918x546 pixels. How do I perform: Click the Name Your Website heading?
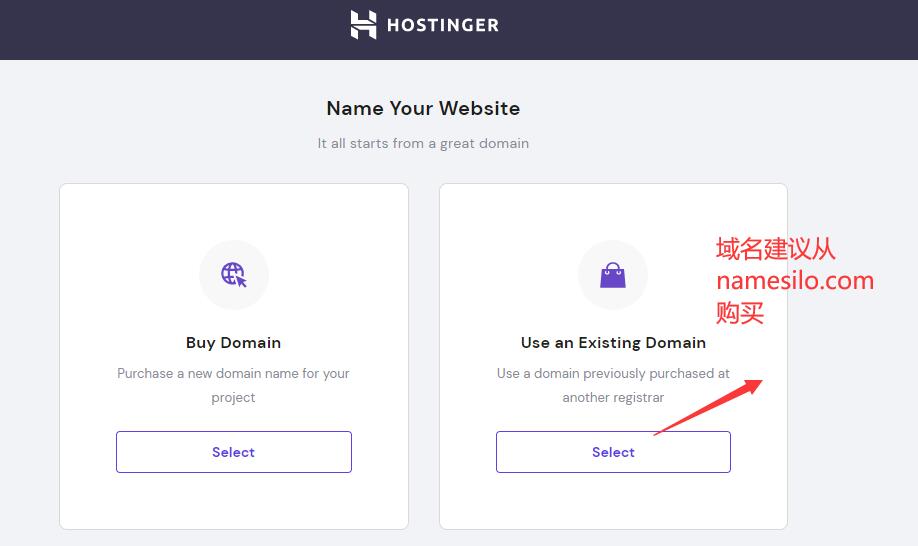pyautogui.click(x=423, y=108)
